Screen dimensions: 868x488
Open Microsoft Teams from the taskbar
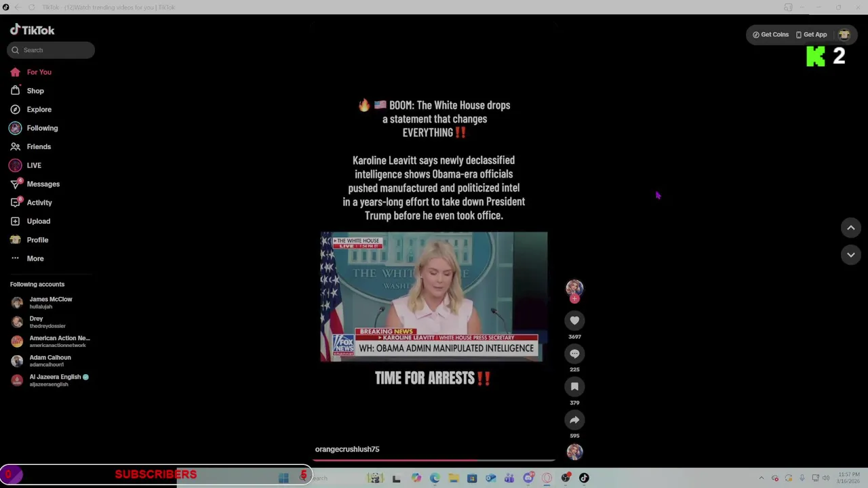(x=509, y=478)
